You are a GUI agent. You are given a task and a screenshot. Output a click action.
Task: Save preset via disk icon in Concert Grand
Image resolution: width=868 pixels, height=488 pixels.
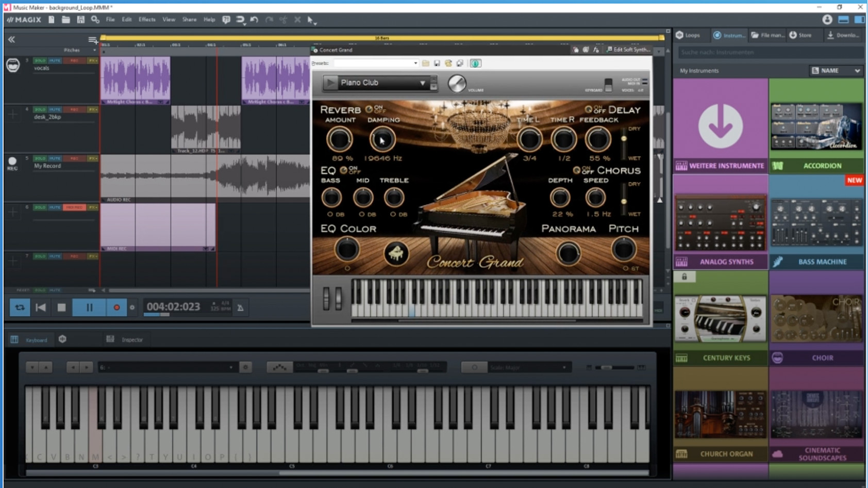pyautogui.click(x=437, y=63)
